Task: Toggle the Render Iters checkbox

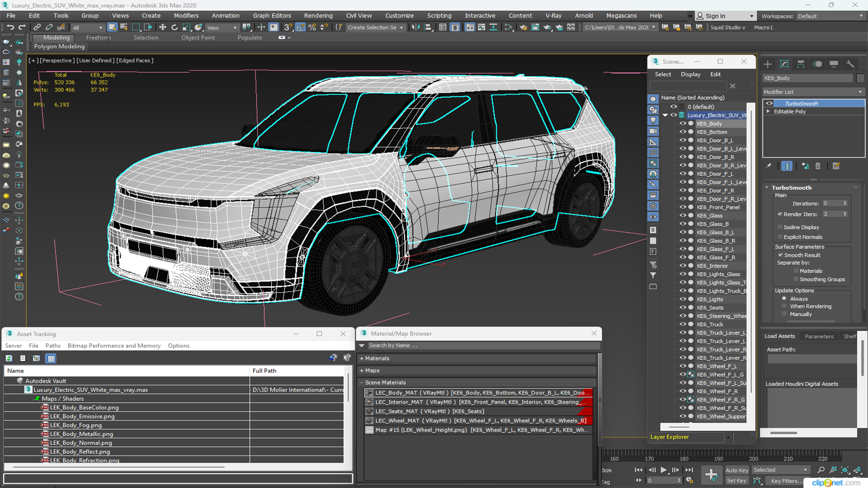Action: [780, 214]
